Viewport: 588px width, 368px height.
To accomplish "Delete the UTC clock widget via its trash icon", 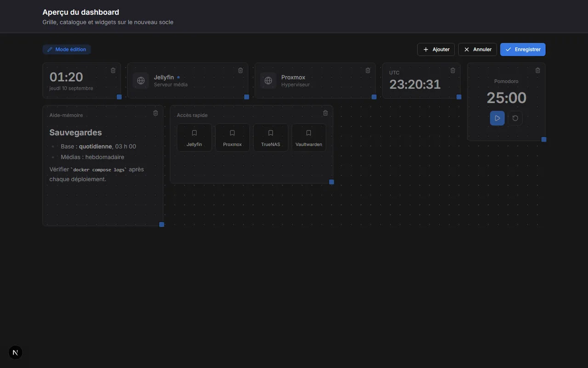I will click(452, 70).
